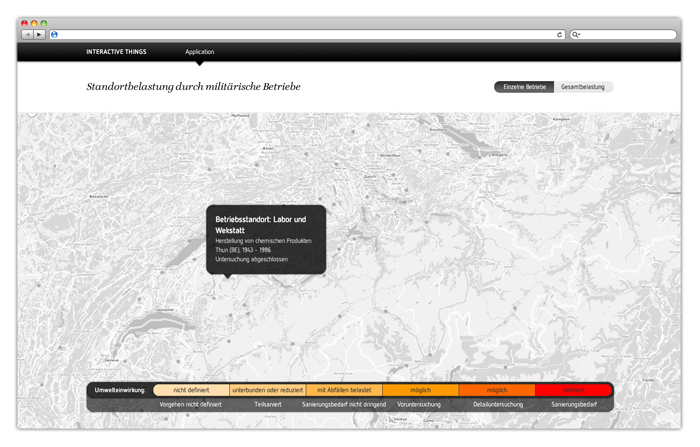Open the INTERACTIVE THINGS header link

pyautogui.click(x=116, y=52)
